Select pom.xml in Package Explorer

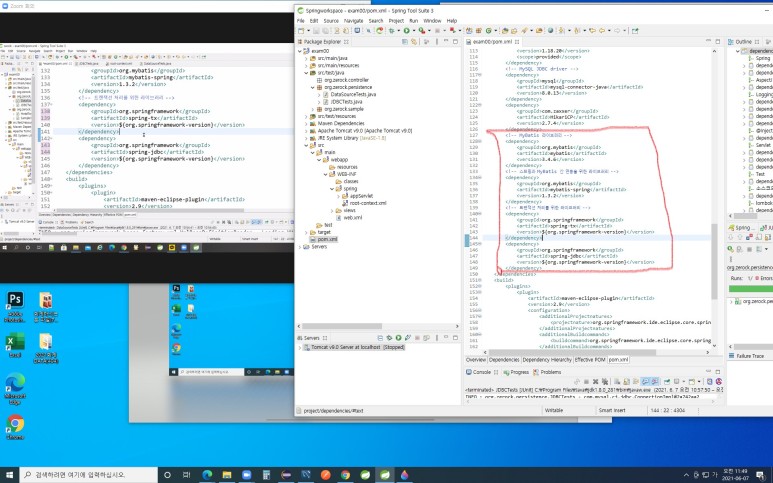coord(323,239)
